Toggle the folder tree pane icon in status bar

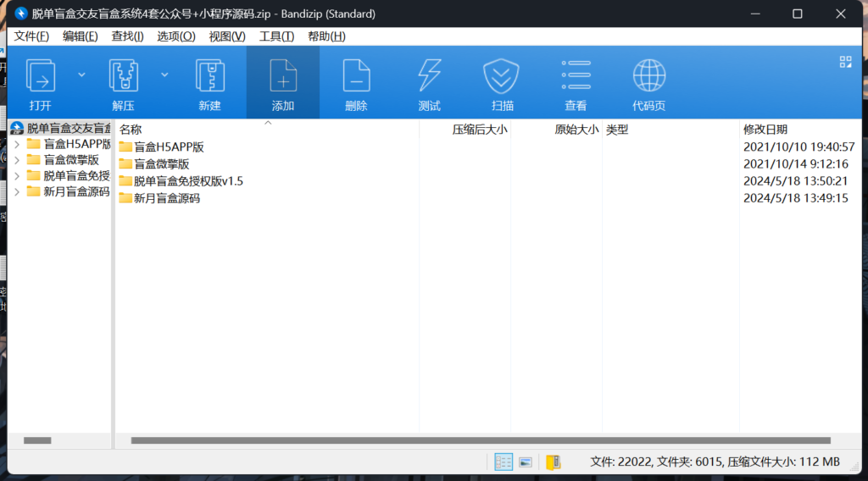tap(553, 462)
